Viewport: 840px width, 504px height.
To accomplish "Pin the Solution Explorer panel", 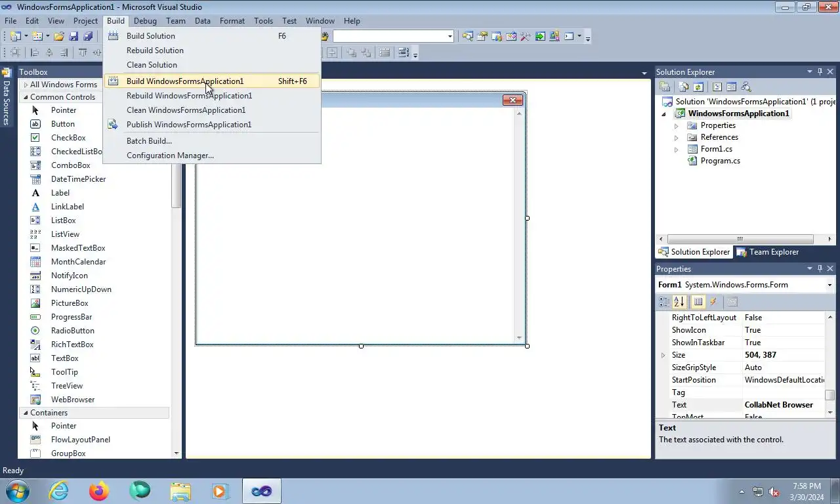I will pos(820,72).
